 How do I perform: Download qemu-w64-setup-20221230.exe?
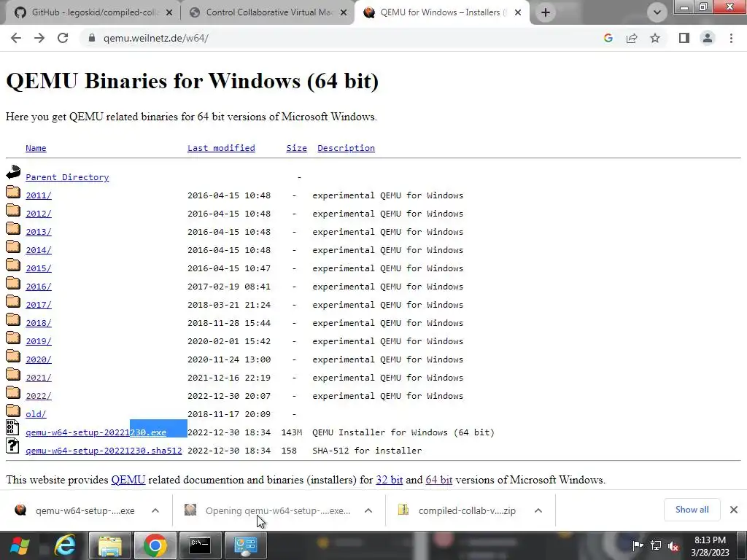96,432
